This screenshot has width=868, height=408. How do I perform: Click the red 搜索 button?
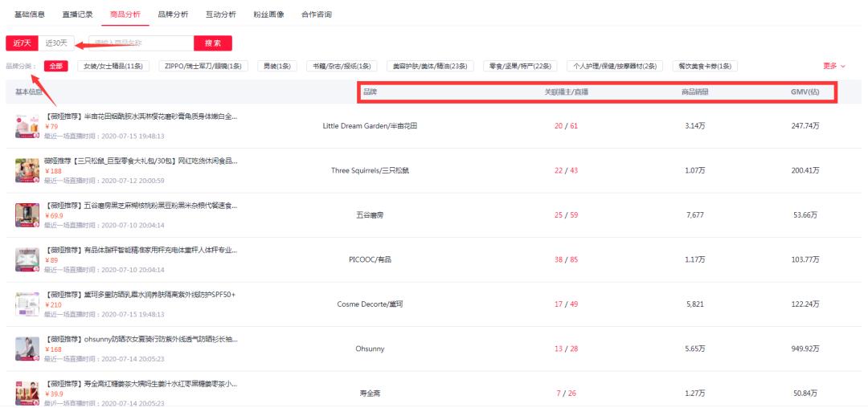coord(212,43)
